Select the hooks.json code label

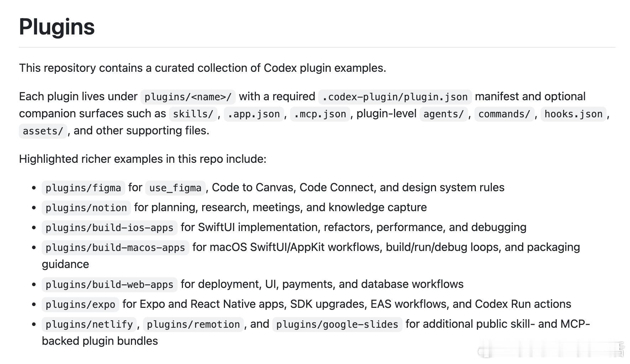click(573, 114)
